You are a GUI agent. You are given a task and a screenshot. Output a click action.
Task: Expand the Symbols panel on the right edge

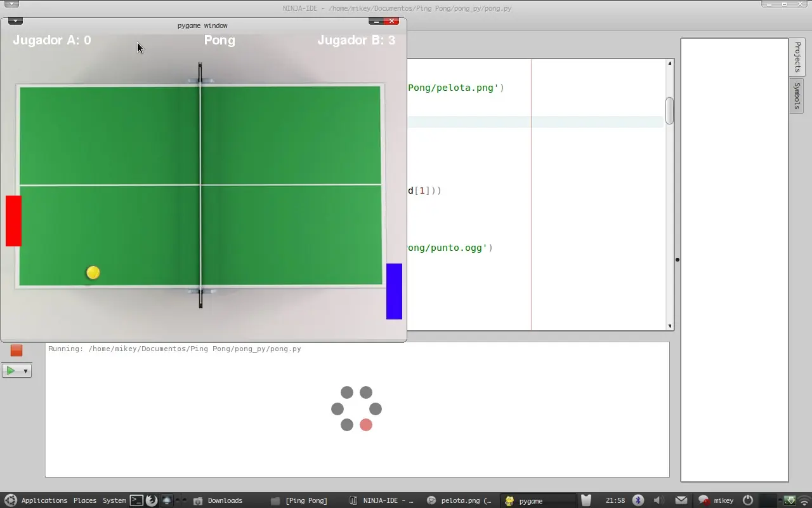[x=797, y=96]
